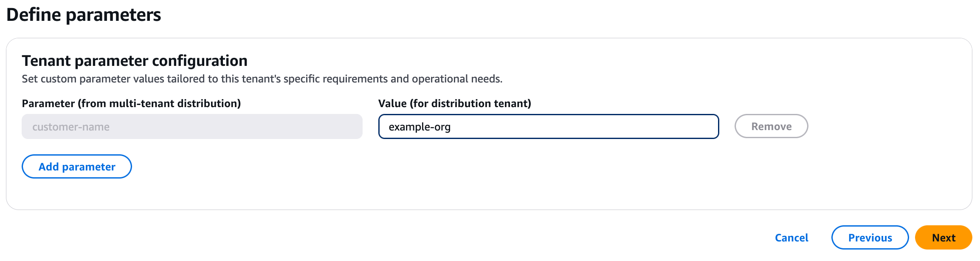Click the Value column header label
980x261 pixels.
[454, 103]
